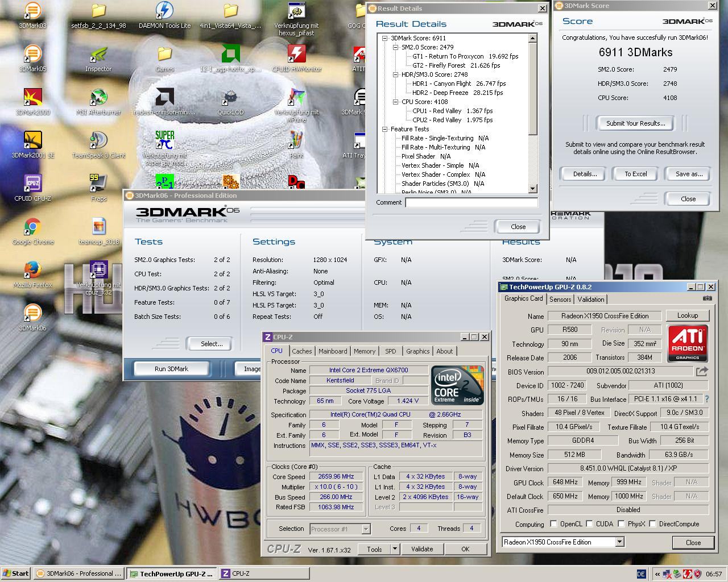Switch to the Sensors tab in GPU-Z
The width and height of the screenshot is (728, 582).
(x=560, y=299)
